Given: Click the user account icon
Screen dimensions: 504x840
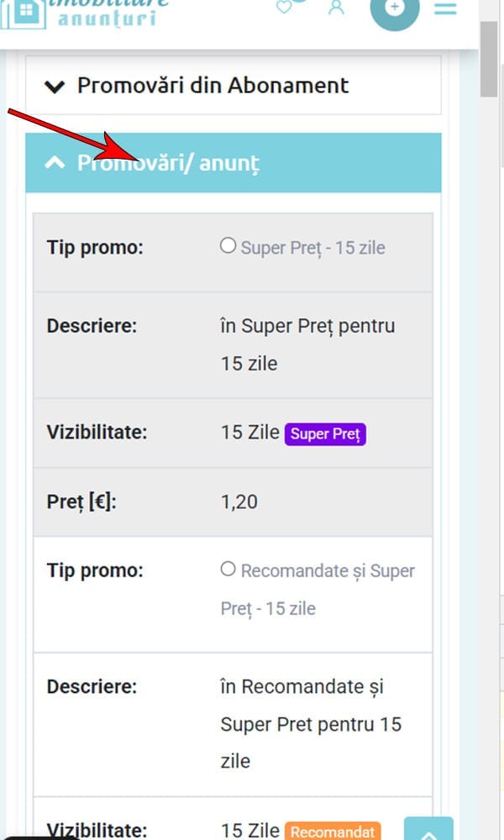Looking at the screenshot, I should pos(336,9).
